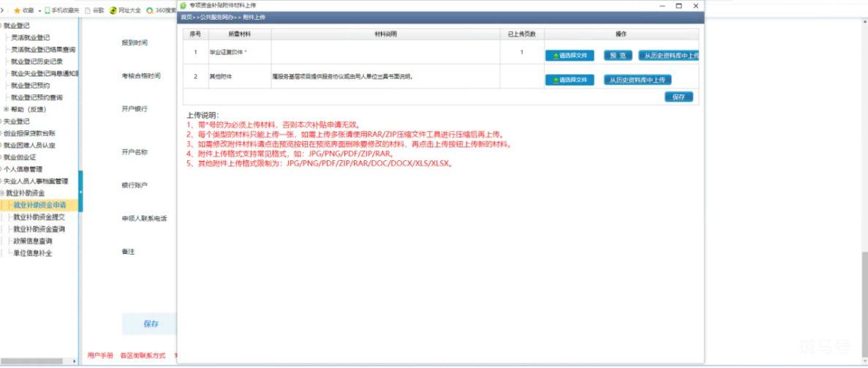Click 保存 button in upload dialog
The height and width of the screenshot is (368, 868).
coord(679,97)
